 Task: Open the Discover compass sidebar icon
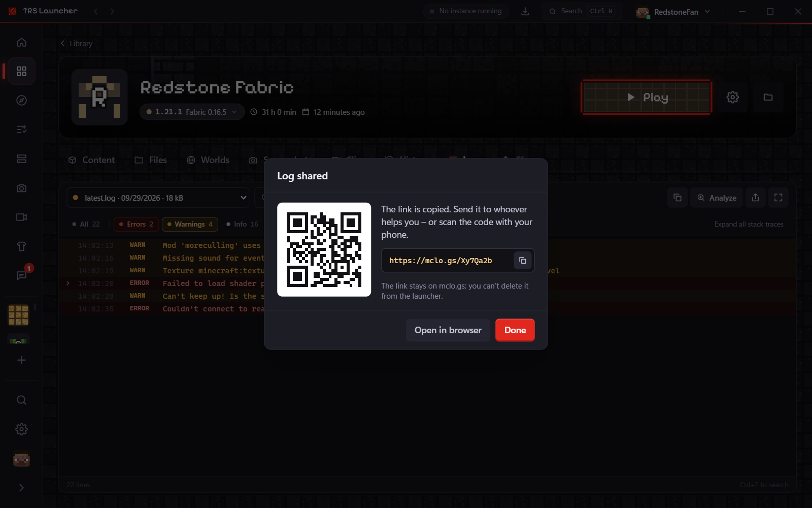point(21,101)
